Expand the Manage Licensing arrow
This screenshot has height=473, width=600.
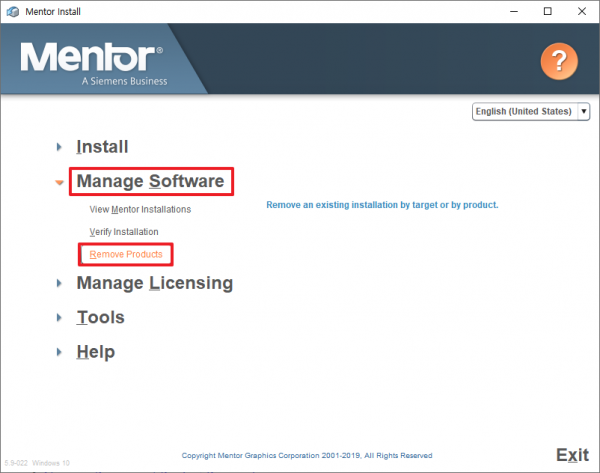click(x=60, y=283)
